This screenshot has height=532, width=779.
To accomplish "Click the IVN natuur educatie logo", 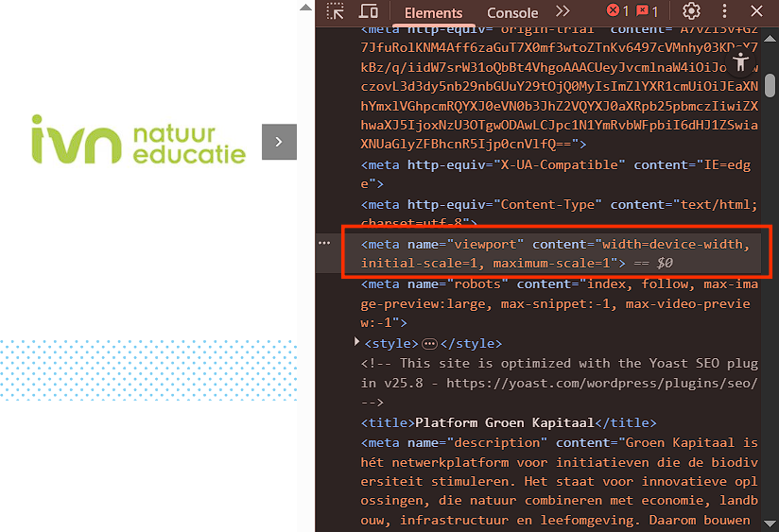I will tap(137, 140).
